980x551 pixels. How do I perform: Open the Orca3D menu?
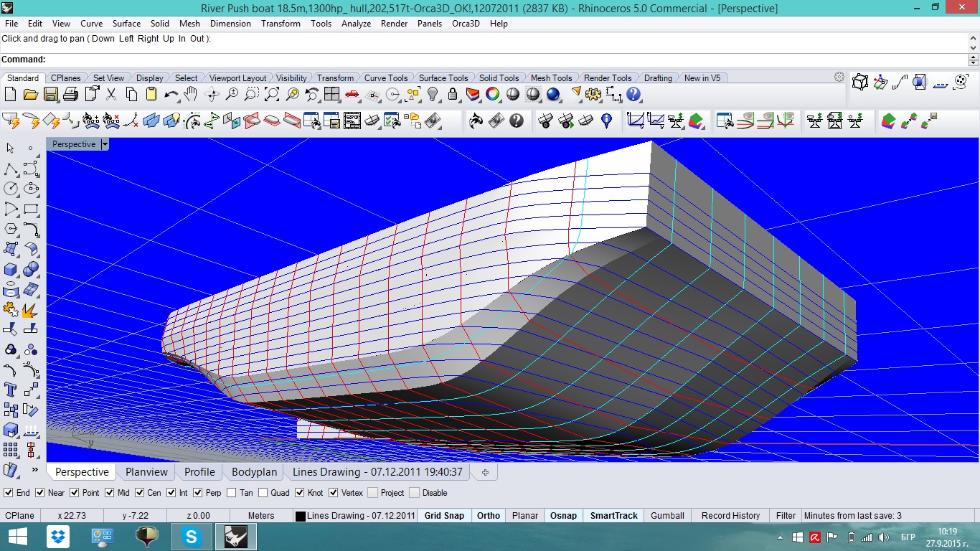[x=466, y=24]
